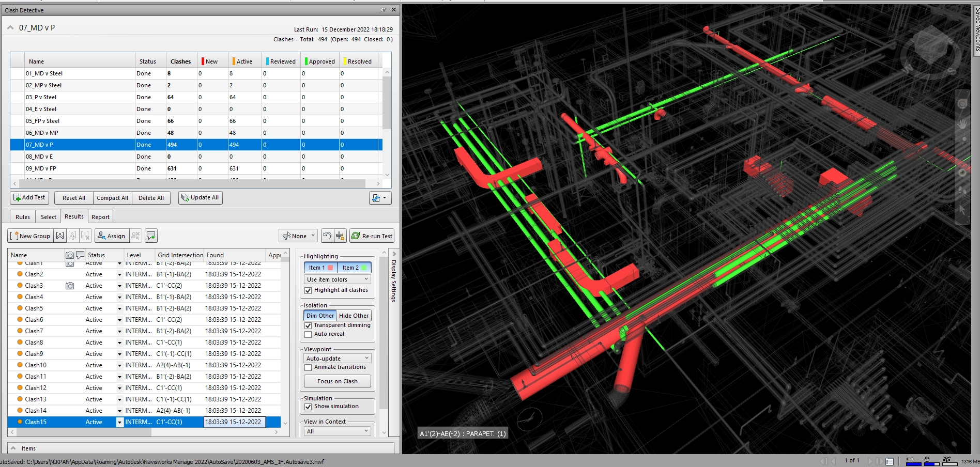Toggle Animate transitions checkbox
The width and height of the screenshot is (980, 467).
coord(309,367)
